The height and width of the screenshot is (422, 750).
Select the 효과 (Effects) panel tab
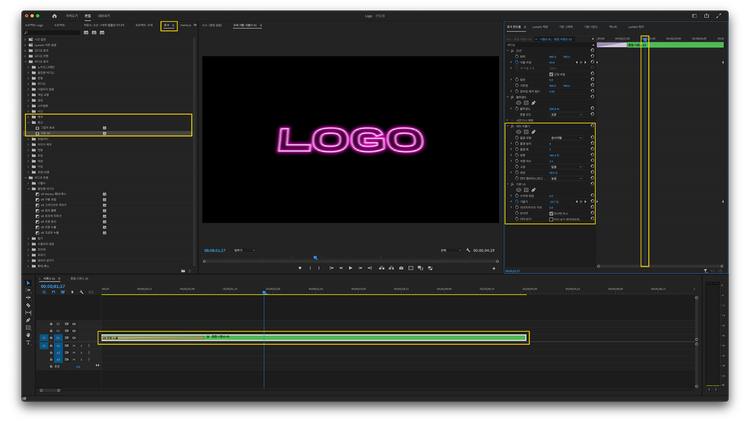[167, 25]
